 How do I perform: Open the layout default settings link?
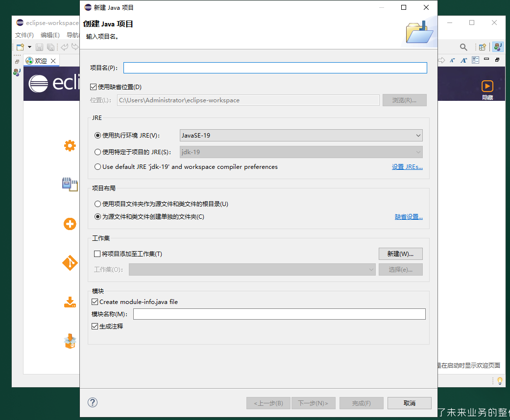click(x=409, y=217)
